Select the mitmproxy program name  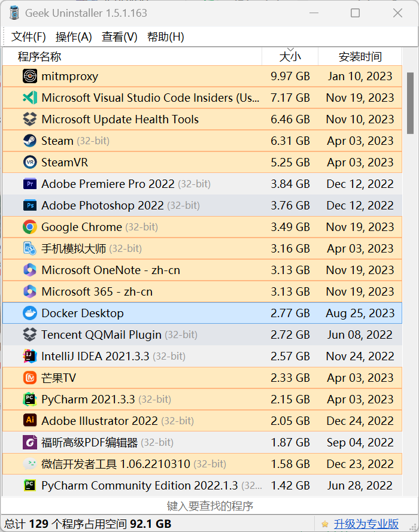(x=69, y=77)
